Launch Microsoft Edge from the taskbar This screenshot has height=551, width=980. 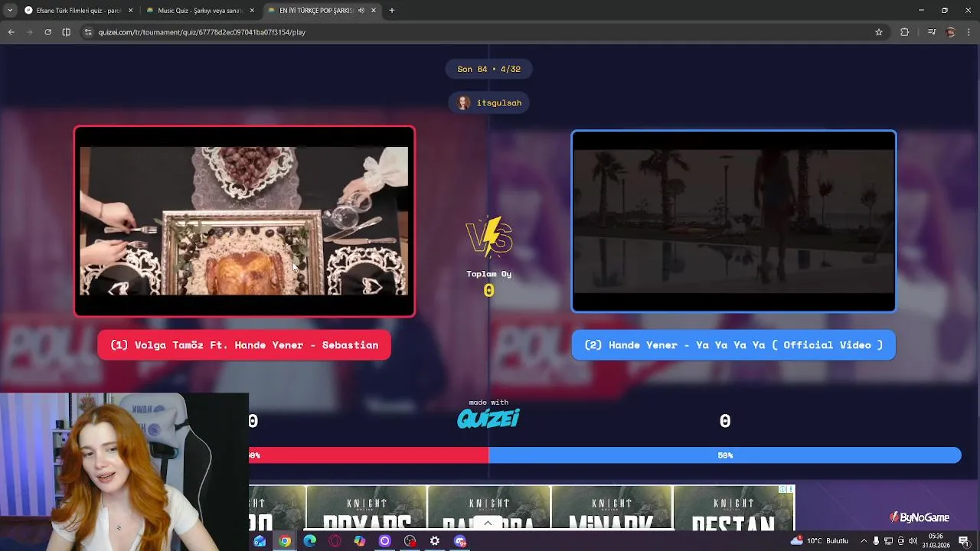[309, 541]
